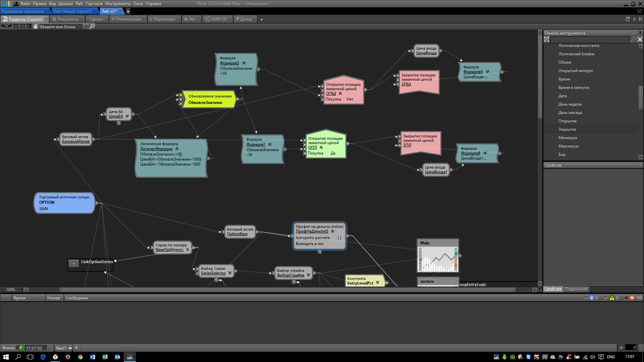644x362 pixels.
Task: Toggle the warning messages checkbox
Action: click(x=606, y=298)
